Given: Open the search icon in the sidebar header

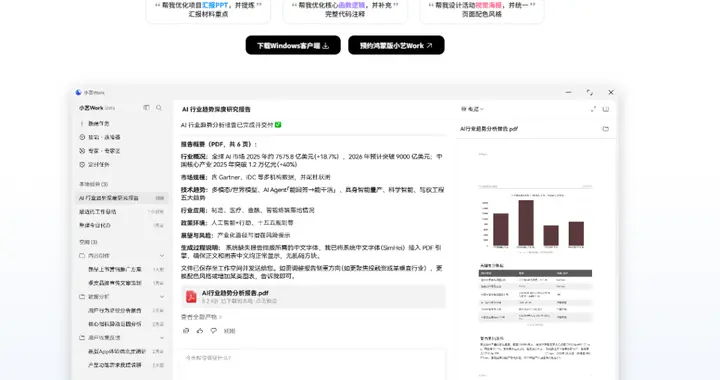Looking at the screenshot, I should pos(159,107).
